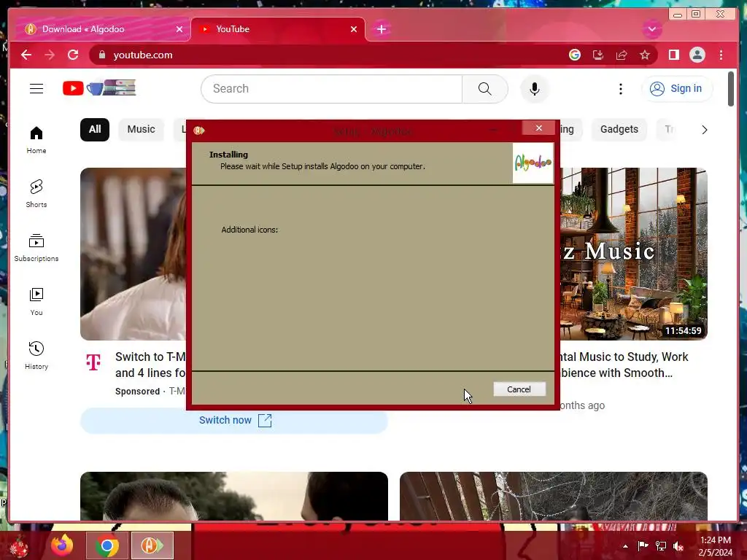Go to Home in YouTube sidebar
Screen dimensions: 747x560
pyautogui.click(x=36, y=140)
